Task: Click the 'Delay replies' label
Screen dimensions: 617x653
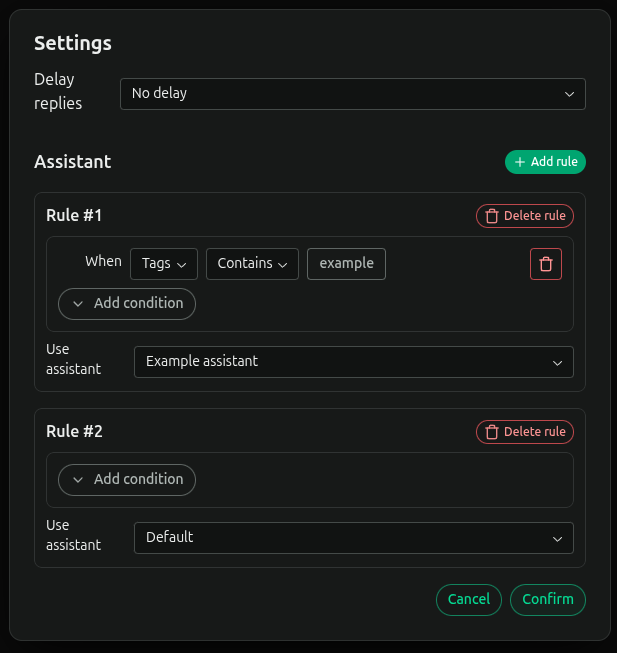Action: tap(58, 91)
